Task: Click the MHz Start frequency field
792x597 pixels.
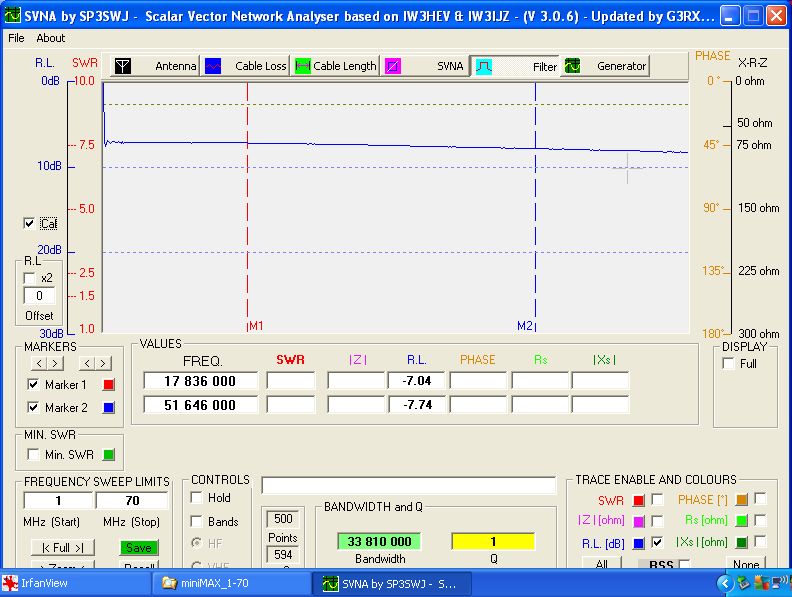Action: 59,500
